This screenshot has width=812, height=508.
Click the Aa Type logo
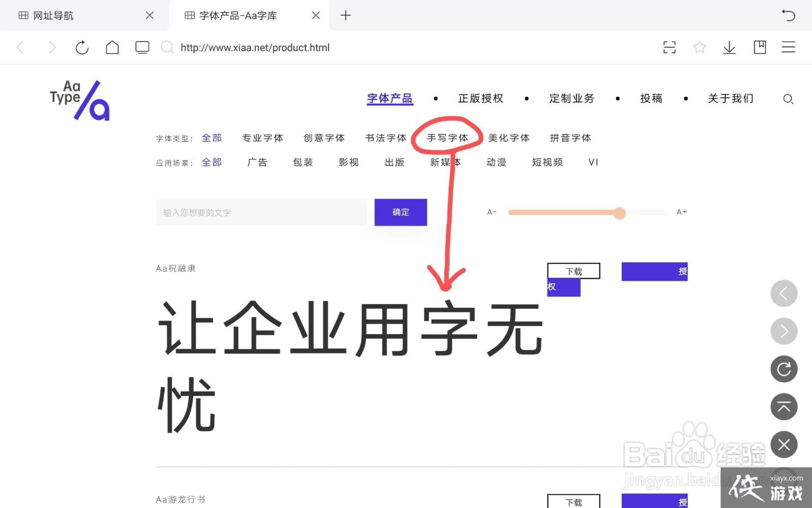tap(80, 100)
